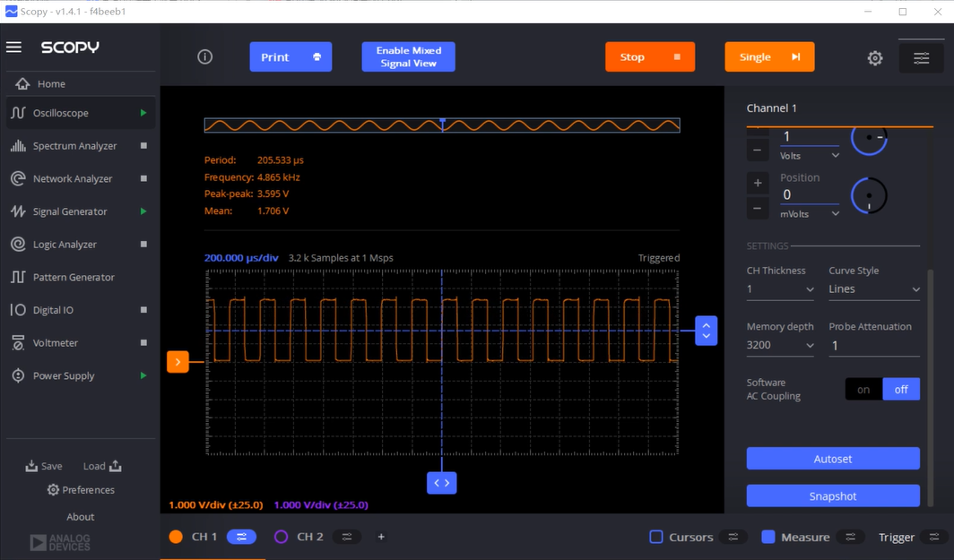Click the Channel 1 panel scrollbar
The height and width of the screenshot is (560, 954).
930,386
